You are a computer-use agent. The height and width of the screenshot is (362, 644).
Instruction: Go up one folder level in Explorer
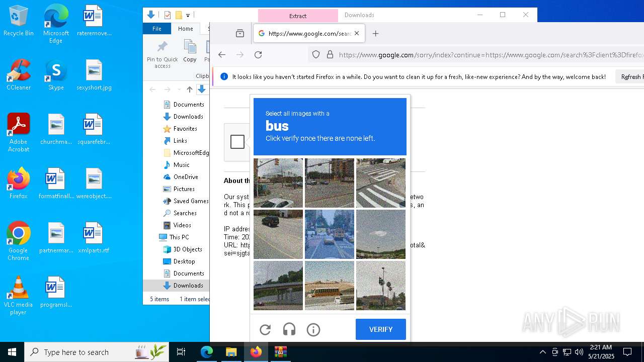(x=190, y=89)
